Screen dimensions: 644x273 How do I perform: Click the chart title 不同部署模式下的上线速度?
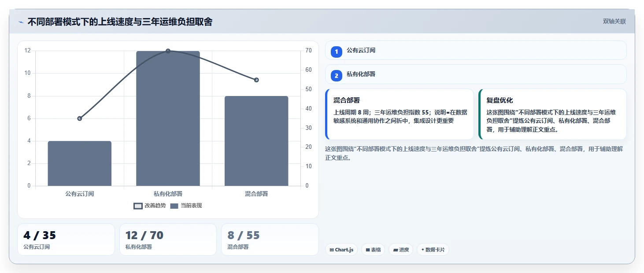click(x=120, y=22)
